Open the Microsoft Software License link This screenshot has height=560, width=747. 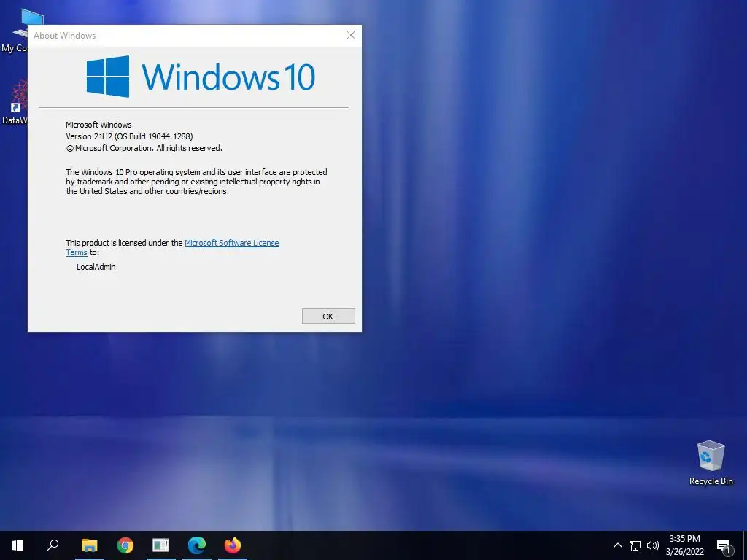231,243
